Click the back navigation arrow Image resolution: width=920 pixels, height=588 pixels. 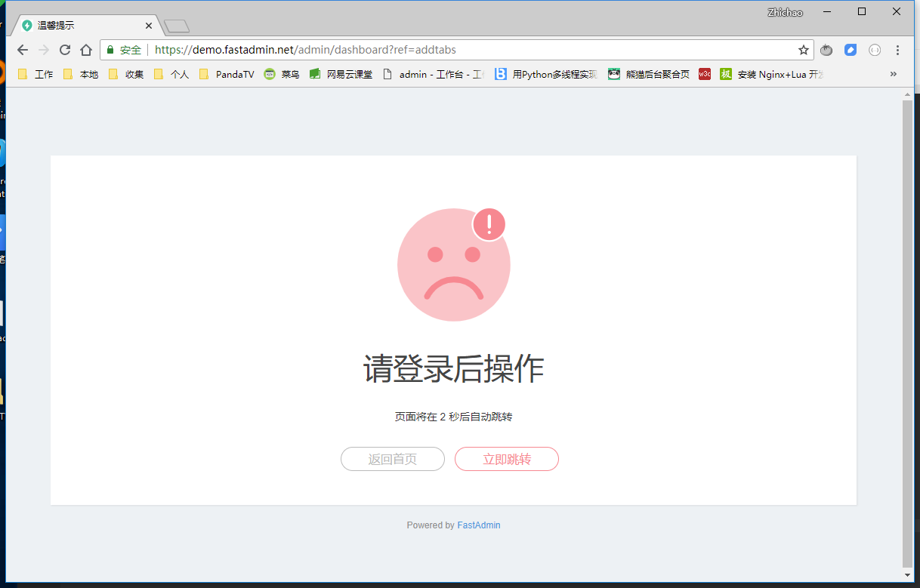pos(22,50)
